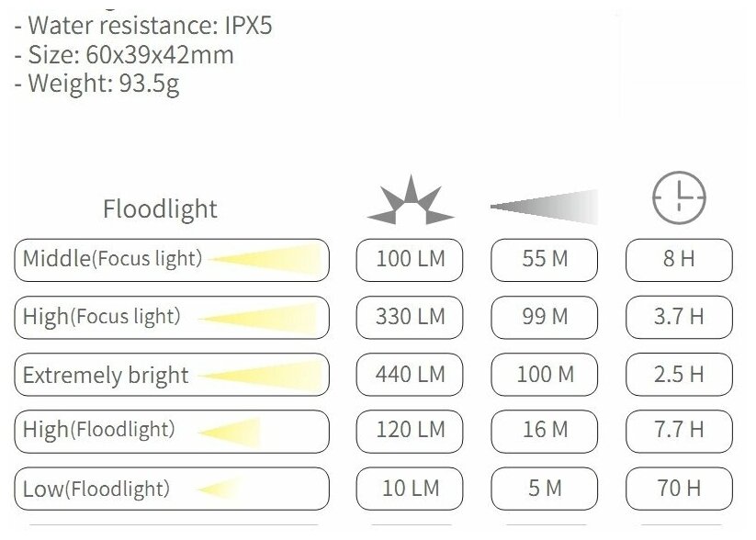Screen dimensions: 756x540
Task: Click the beam in High(Focus light) row
Action: [x=258, y=318]
